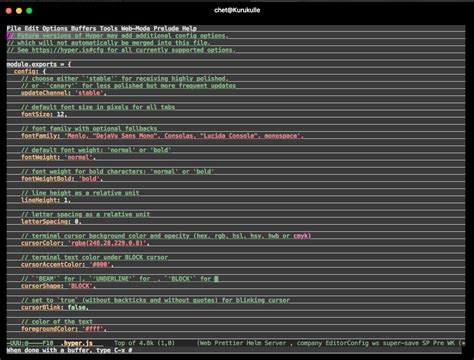The height and width of the screenshot is (360, 474).
Task: Click the false cursorBlink value
Action: click(76, 308)
